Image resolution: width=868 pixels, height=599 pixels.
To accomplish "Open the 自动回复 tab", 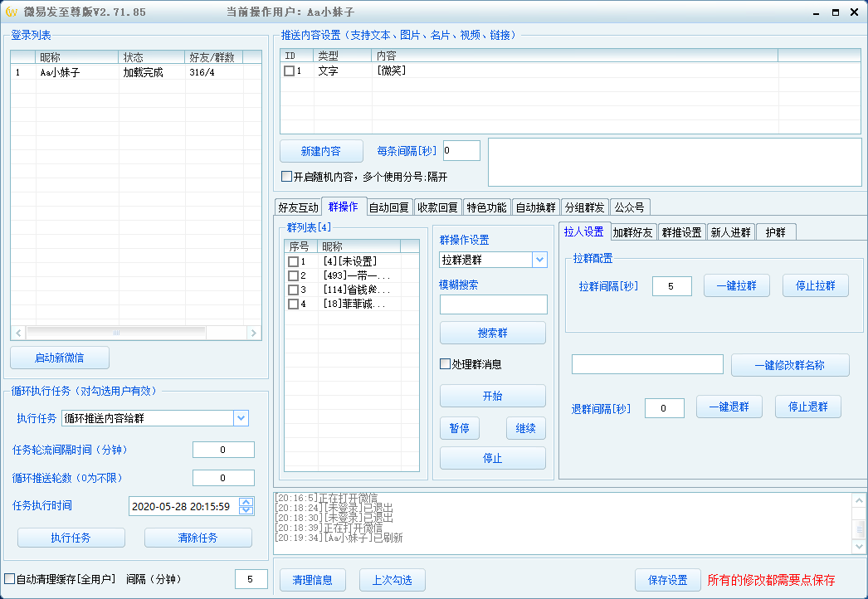I will click(x=389, y=207).
